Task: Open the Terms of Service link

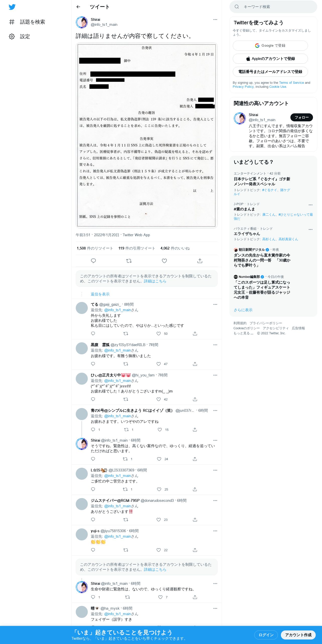Action: [291, 83]
